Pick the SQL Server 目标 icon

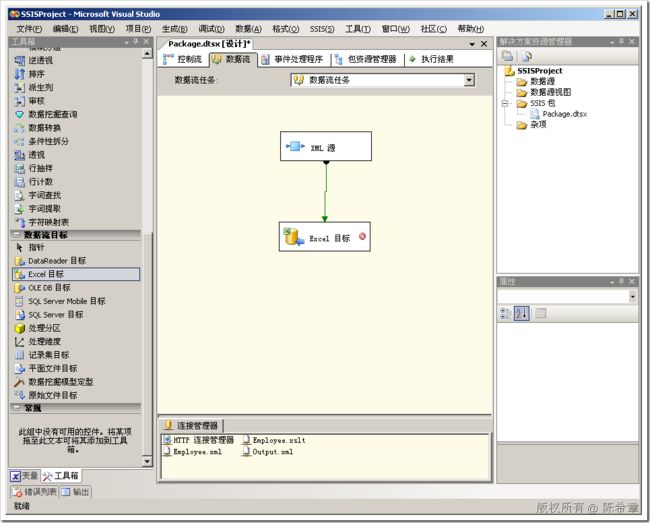coord(19,315)
